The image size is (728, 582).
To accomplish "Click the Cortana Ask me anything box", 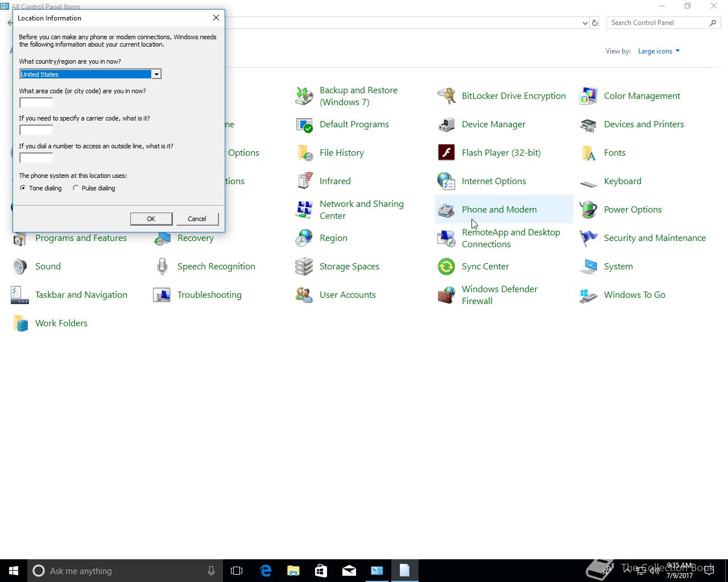I will [125, 571].
